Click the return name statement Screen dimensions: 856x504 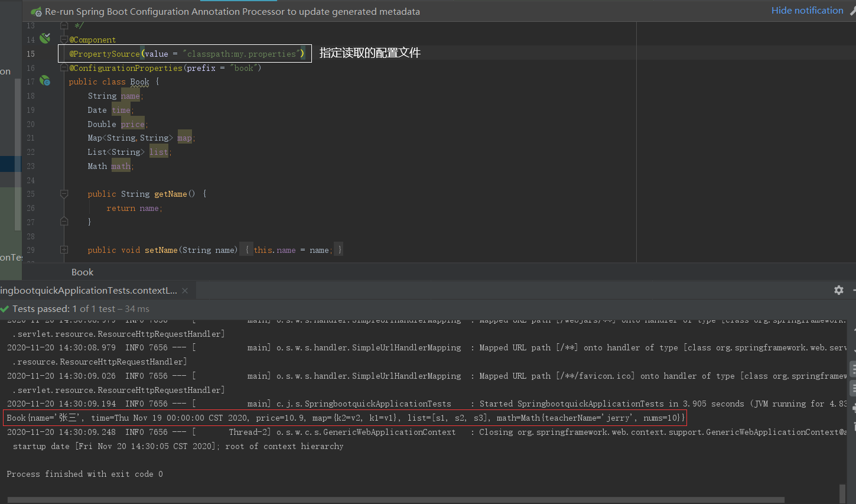[134, 208]
